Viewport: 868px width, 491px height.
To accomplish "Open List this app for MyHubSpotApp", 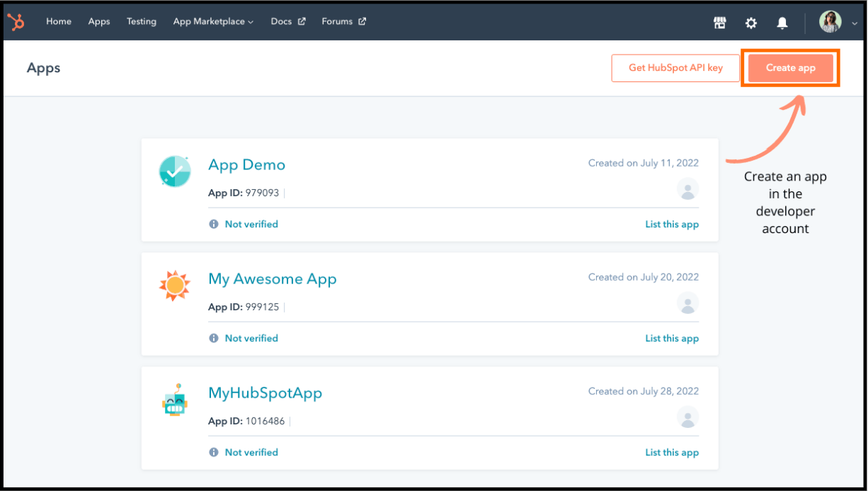I will click(x=671, y=452).
